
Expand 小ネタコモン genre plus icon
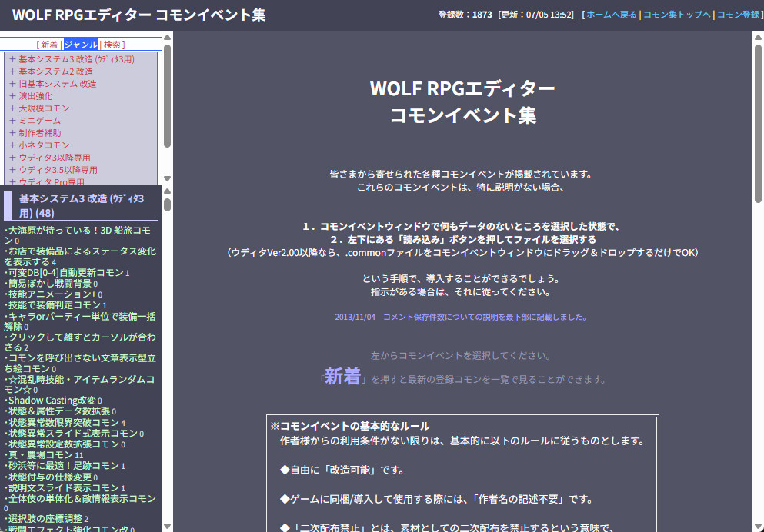coord(12,145)
